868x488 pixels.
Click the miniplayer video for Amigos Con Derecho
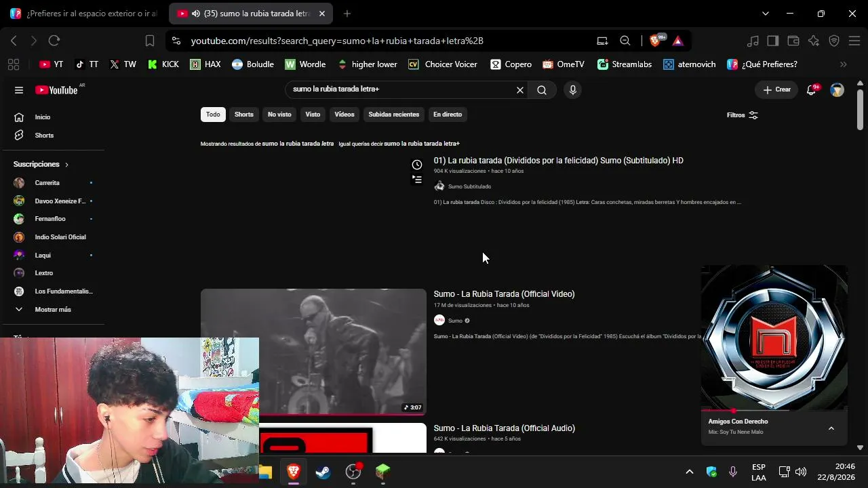point(774,338)
